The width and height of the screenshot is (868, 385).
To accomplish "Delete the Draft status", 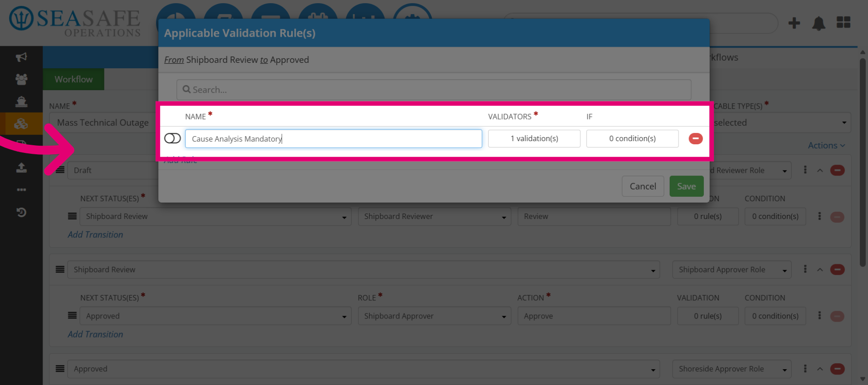I will (837, 171).
